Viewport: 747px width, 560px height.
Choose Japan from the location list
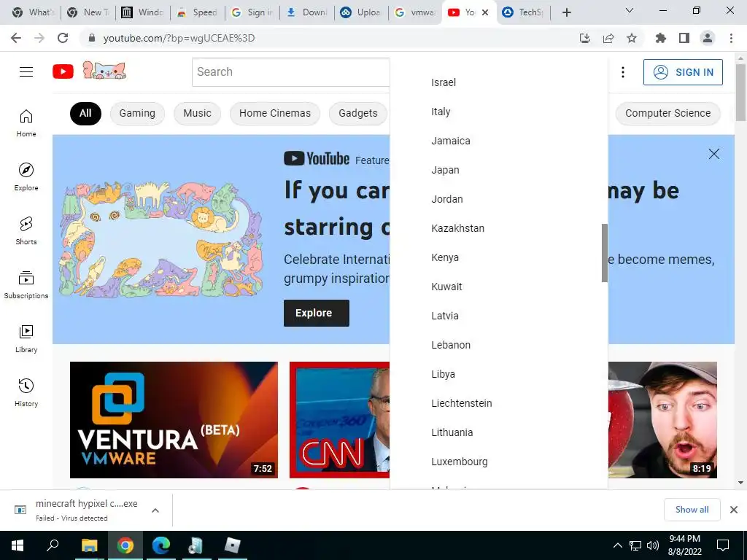point(499,170)
